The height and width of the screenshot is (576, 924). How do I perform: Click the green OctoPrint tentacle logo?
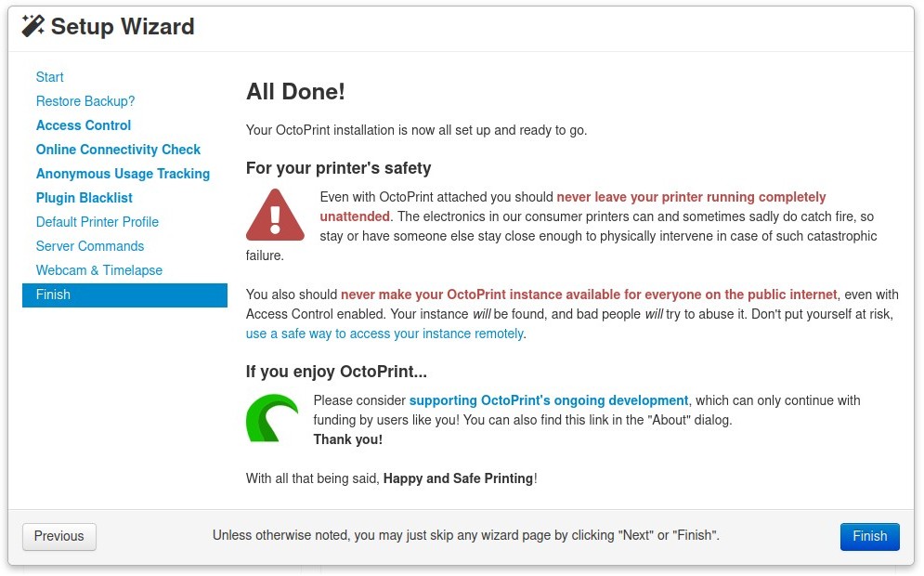point(271,418)
